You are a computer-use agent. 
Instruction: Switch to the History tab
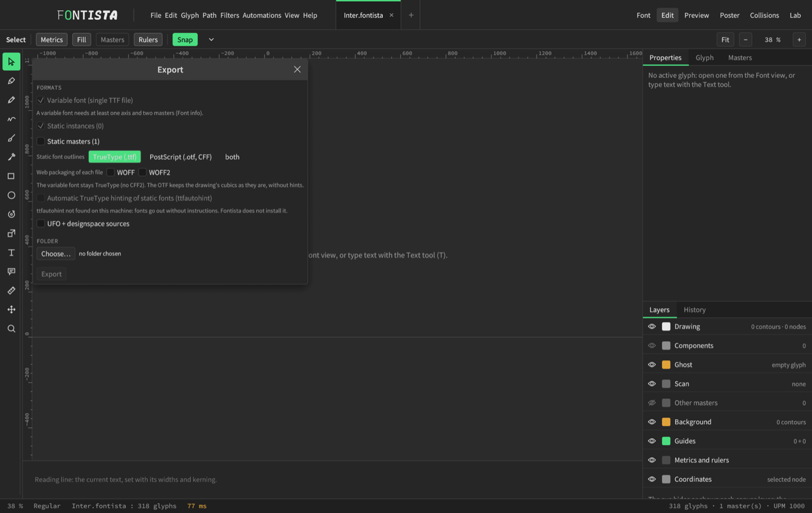(x=694, y=310)
